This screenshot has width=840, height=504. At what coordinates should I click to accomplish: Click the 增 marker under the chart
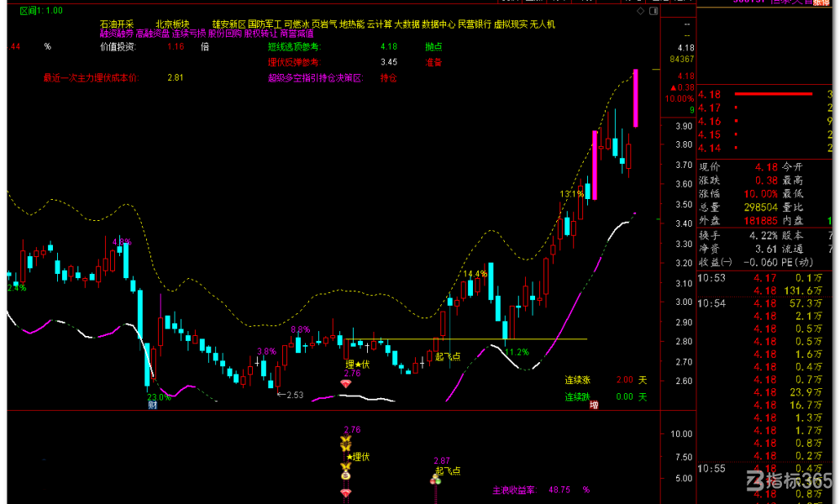tap(594, 405)
